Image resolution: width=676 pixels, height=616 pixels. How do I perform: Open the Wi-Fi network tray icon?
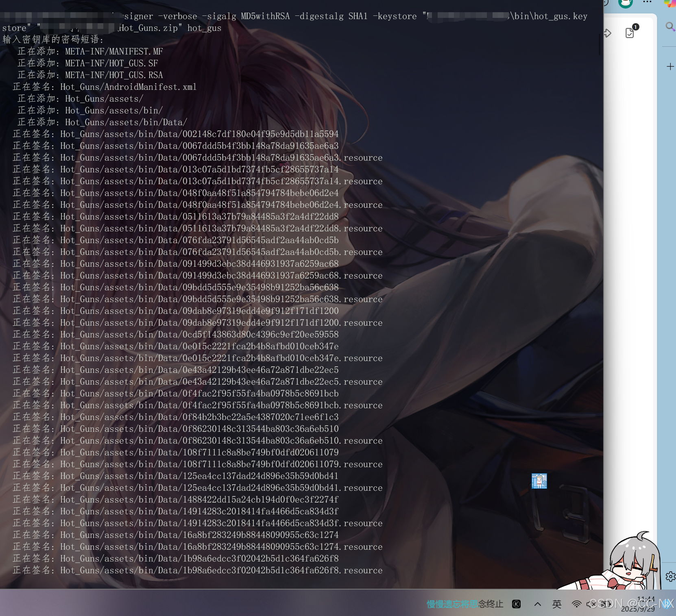coord(576,604)
